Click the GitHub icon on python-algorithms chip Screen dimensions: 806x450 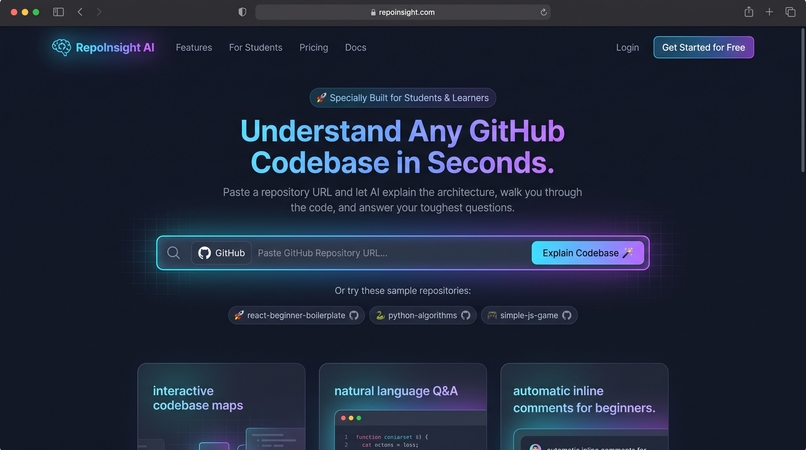(466, 315)
